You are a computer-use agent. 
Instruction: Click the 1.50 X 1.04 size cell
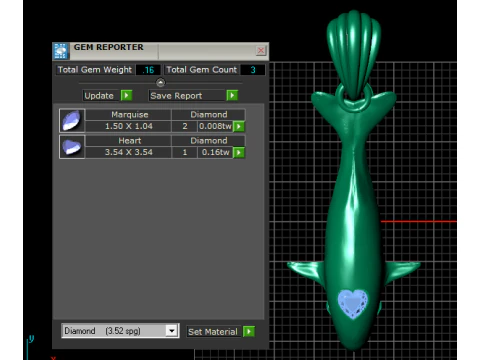129,126
